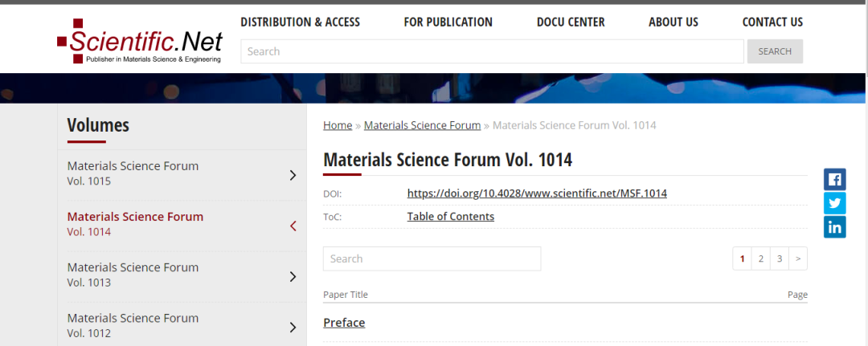
Task: Open About Us menu
Action: pyautogui.click(x=674, y=22)
